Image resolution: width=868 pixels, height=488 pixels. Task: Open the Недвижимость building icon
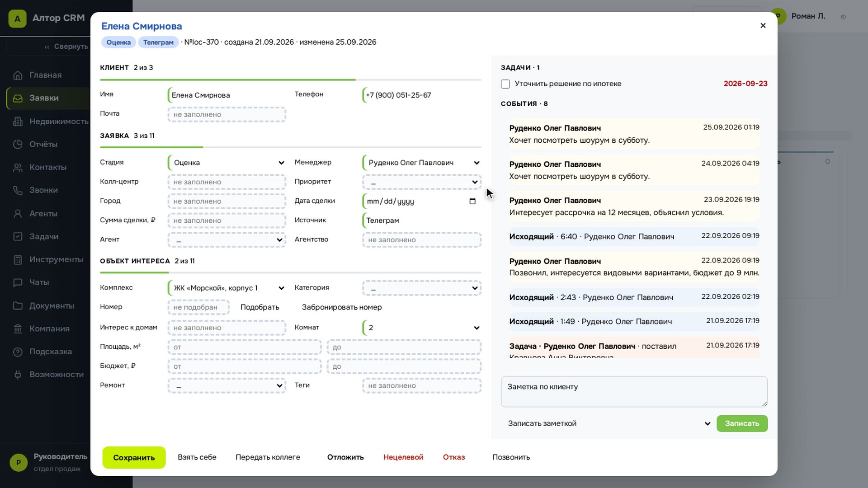(x=18, y=121)
